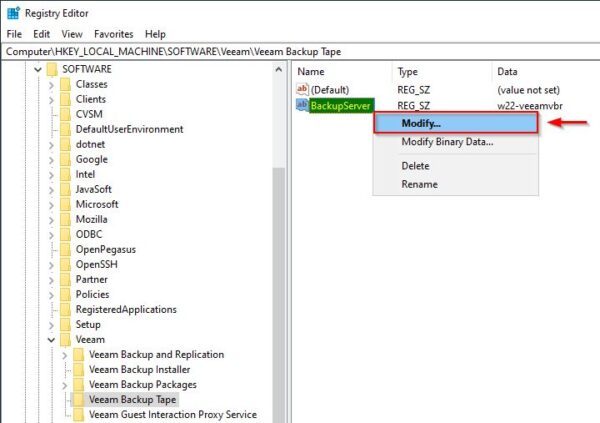The width and height of the screenshot is (600, 423).
Task: Expand the Policies key
Action: coord(51,295)
